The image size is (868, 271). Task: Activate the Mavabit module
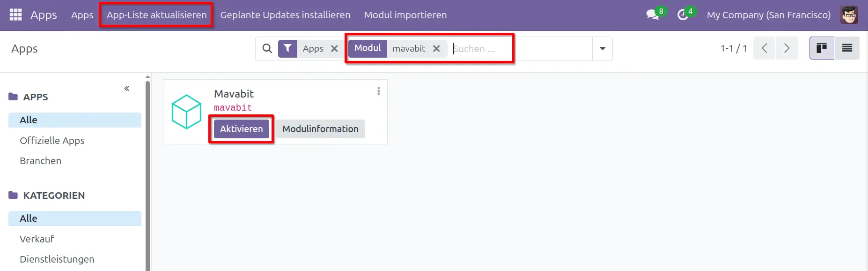pyautogui.click(x=242, y=129)
